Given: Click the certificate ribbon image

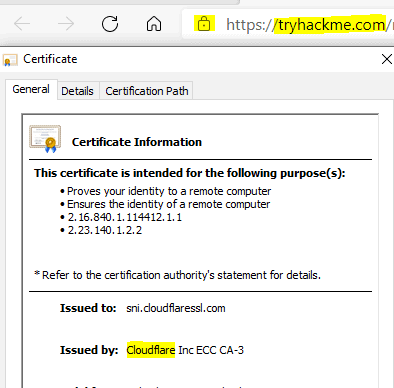Looking at the screenshot, I should tap(45, 139).
